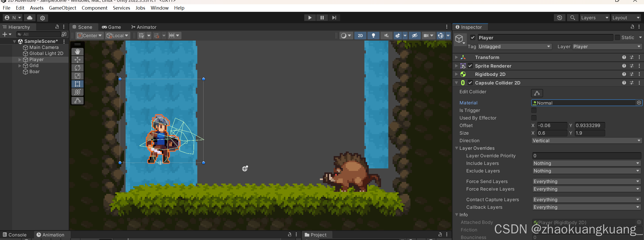This screenshot has height=240, width=644.
Task: Expand the Player node in Hierarchy
Action: pyautogui.click(x=20, y=59)
